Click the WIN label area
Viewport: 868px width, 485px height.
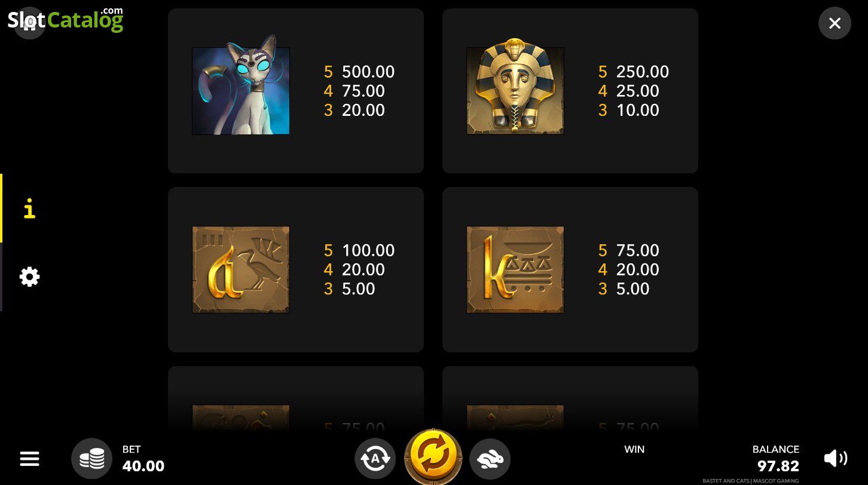point(634,449)
